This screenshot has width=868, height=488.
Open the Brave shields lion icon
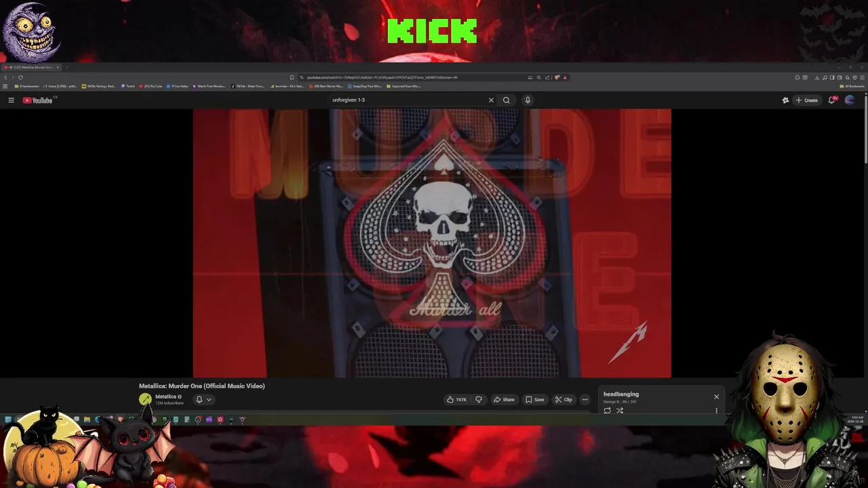pos(557,77)
